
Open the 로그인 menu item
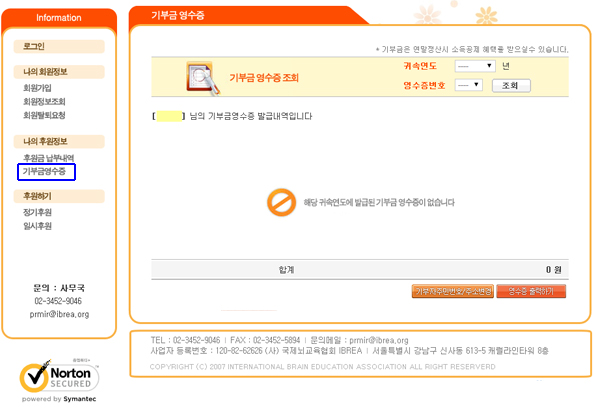pyautogui.click(x=59, y=46)
